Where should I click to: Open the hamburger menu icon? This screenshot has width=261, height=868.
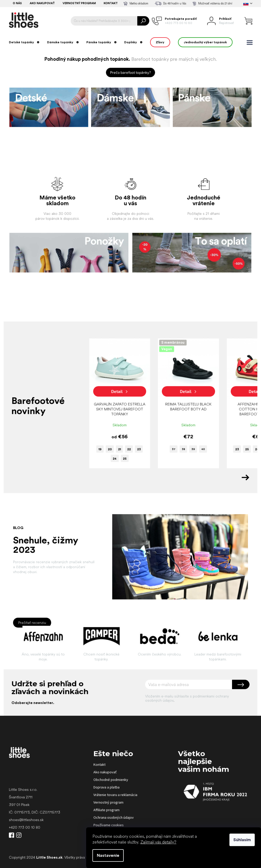tap(249, 42)
